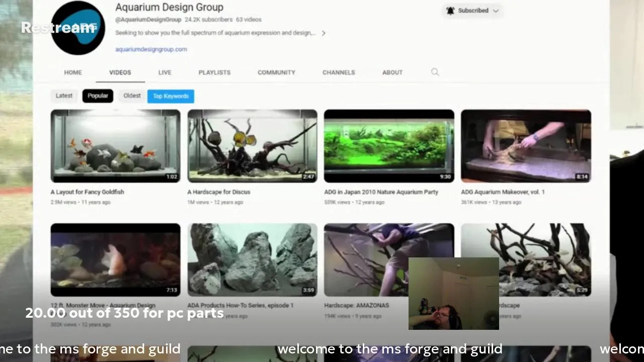Switch to the HOME tab
This screenshot has width=644, height=362.
tap(73, 72)
